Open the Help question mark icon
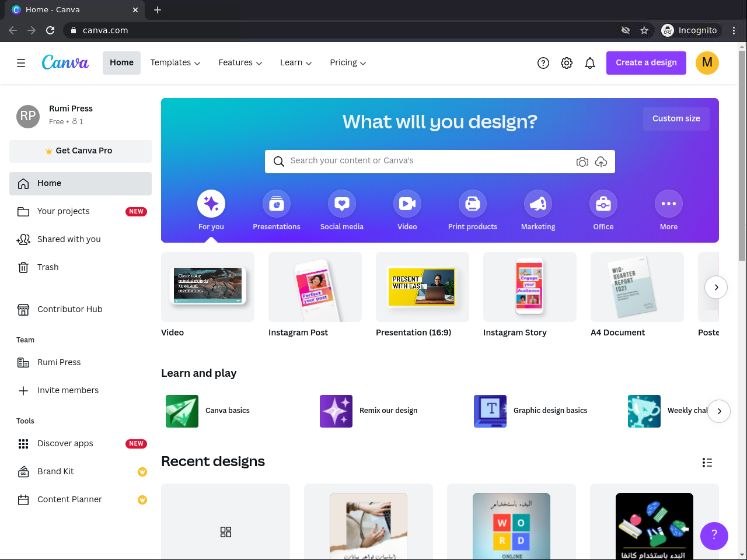Screen dimensions: 747x560 [x=543, y=63]
